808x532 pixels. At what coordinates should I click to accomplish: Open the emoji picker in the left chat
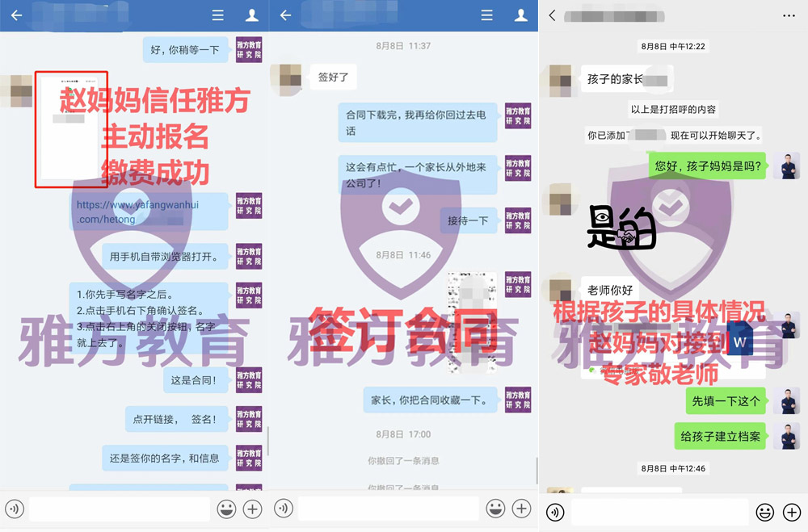tap(226, 509)
